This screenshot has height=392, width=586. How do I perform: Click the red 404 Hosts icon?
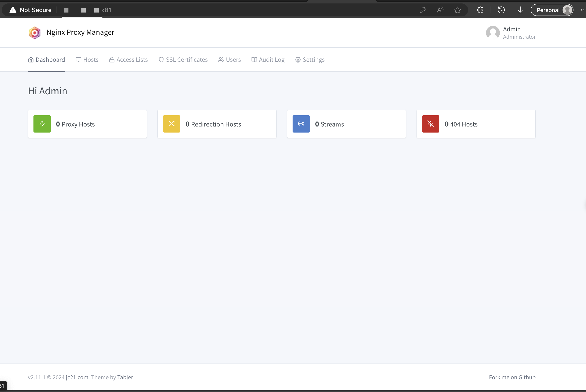coord(431,124)
